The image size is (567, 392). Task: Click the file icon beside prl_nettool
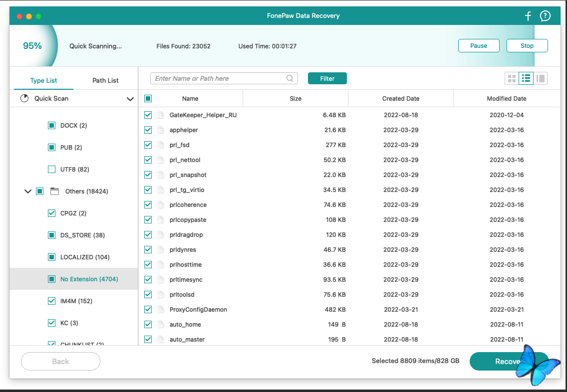pyautogui.click(x=161, y=160)
